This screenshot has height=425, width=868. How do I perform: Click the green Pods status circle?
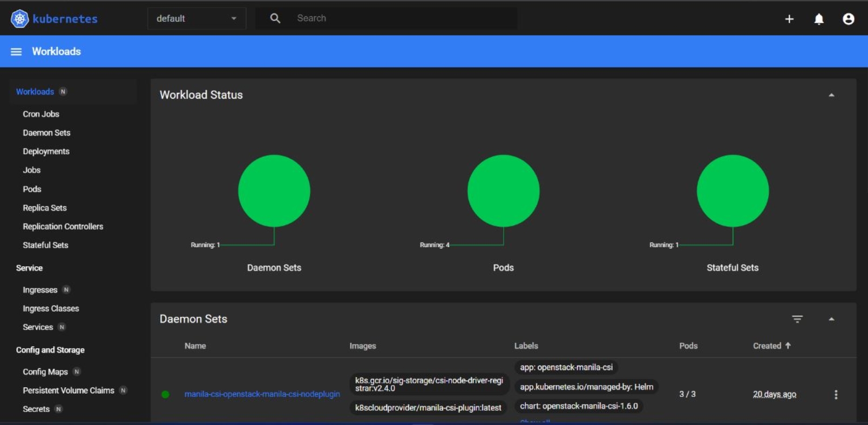pyautogui.click(x=503, y=191)
